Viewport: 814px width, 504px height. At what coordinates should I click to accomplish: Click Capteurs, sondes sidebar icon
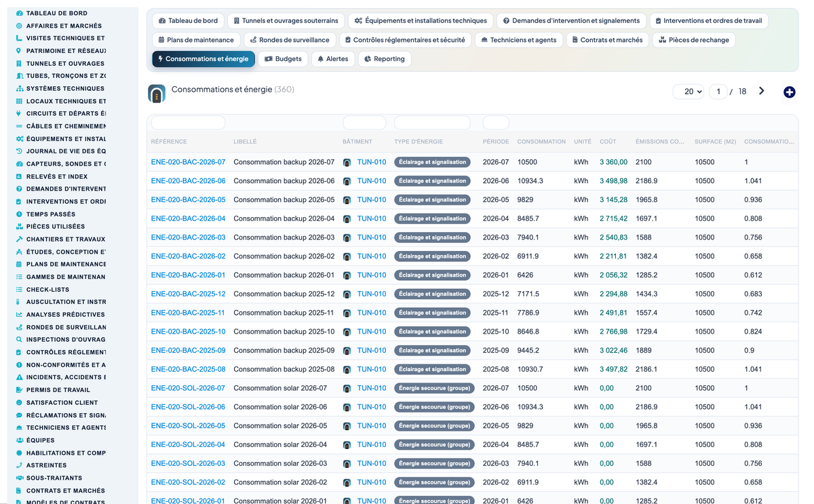pos(19,163)
